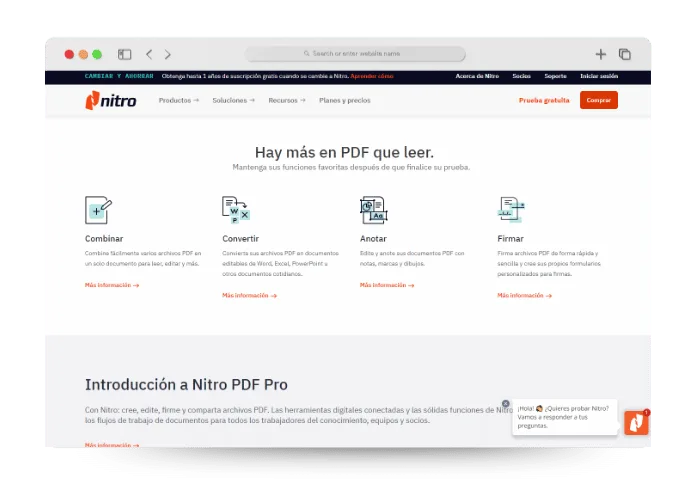Click the Combinar heading
700x500 pixels.
coord(104,239)
